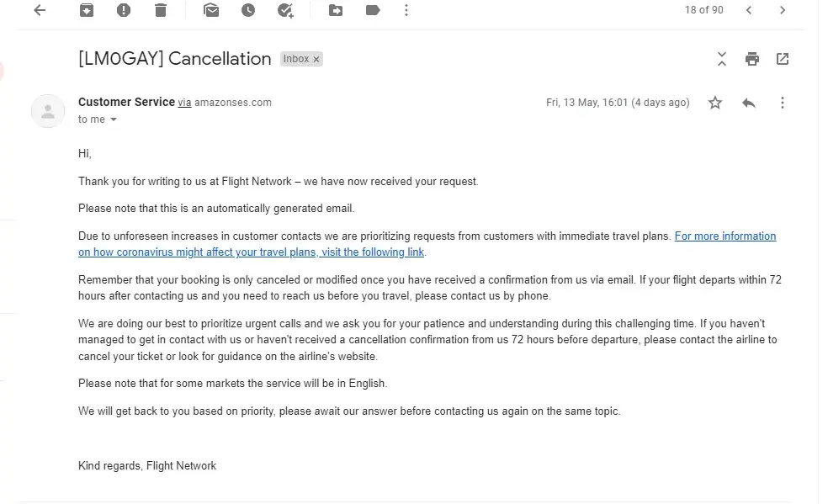Open the Labels tag menu

coord(373,10)
